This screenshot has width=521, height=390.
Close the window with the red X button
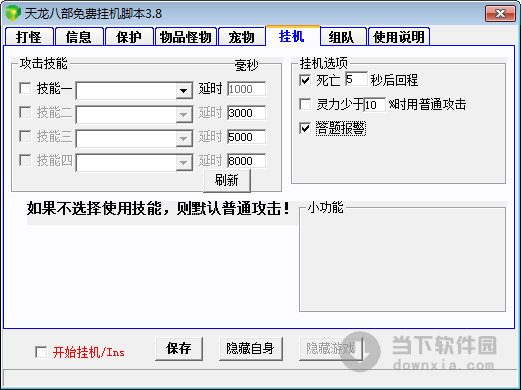pos(500,14)
